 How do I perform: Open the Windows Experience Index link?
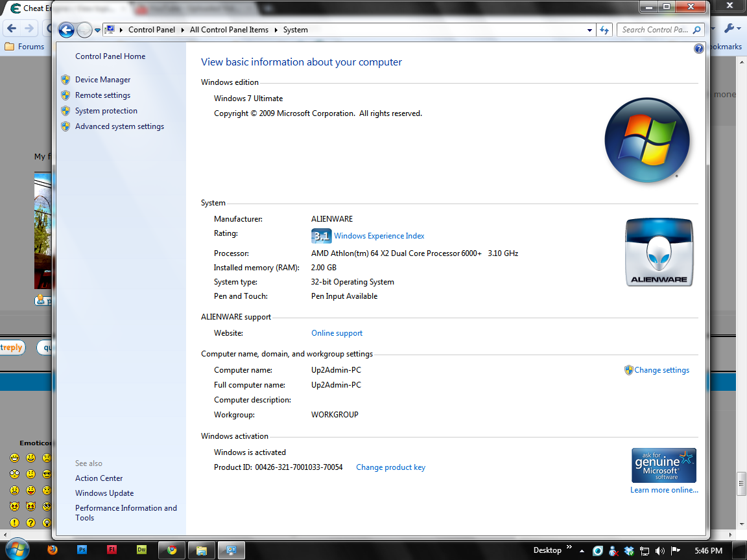pos(379,236)
